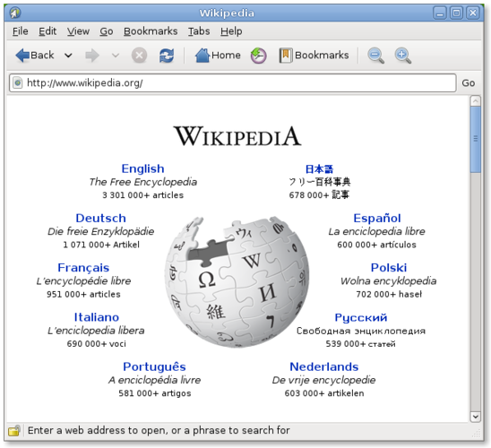The width and height of the screenshot is (491, 448).
Task: Click '581 000+ artigos' text
Action: [155, 393]
